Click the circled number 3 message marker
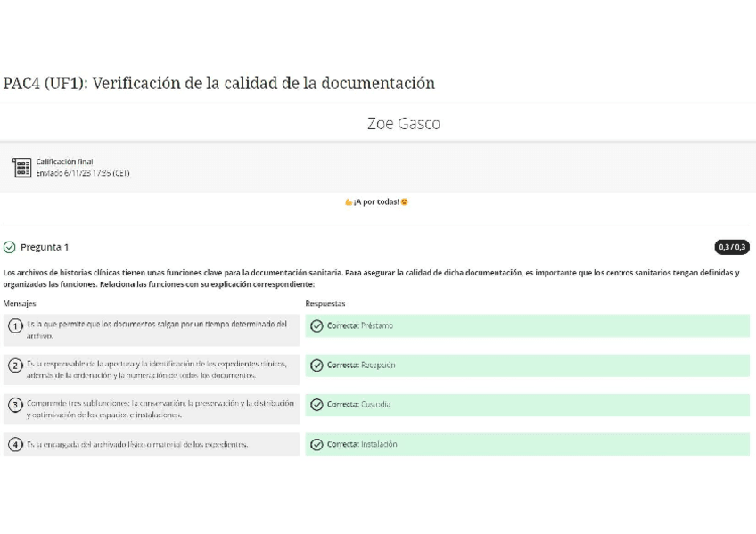Viewport: 756px width, 534px height. pyautogui.click(x=15, y=405)
